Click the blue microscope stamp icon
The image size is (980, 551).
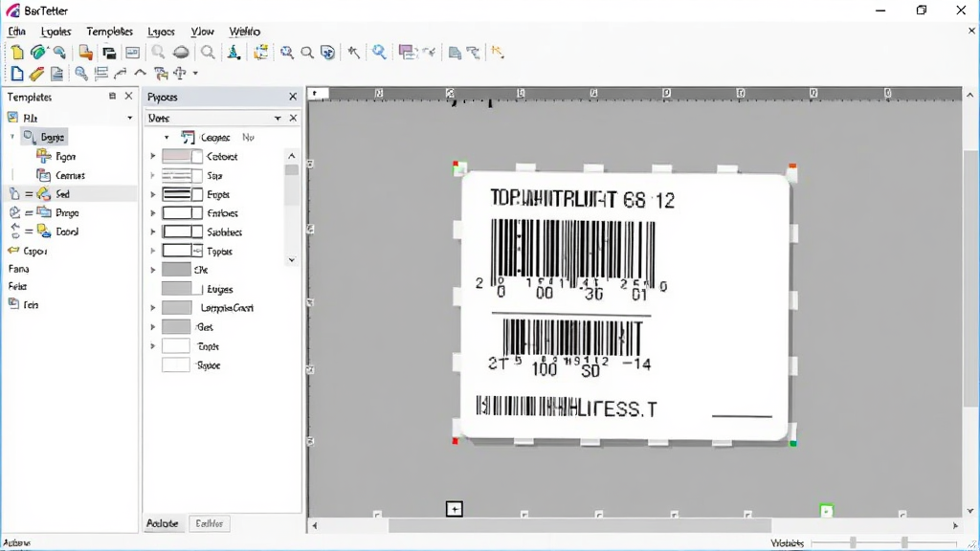tap(234, 53)
